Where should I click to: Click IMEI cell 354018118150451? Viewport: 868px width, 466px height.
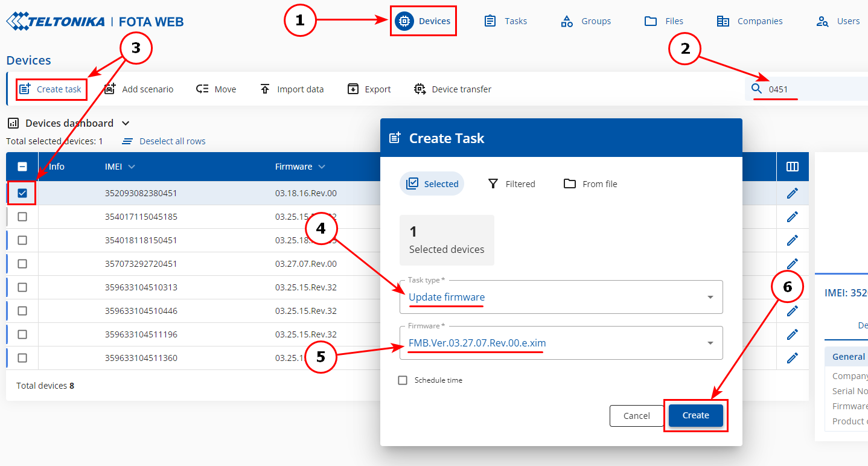pos(141,240)
